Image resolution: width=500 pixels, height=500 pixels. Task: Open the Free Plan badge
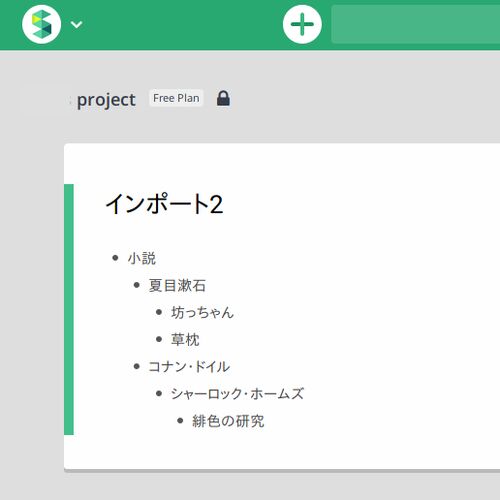(176, 98)
